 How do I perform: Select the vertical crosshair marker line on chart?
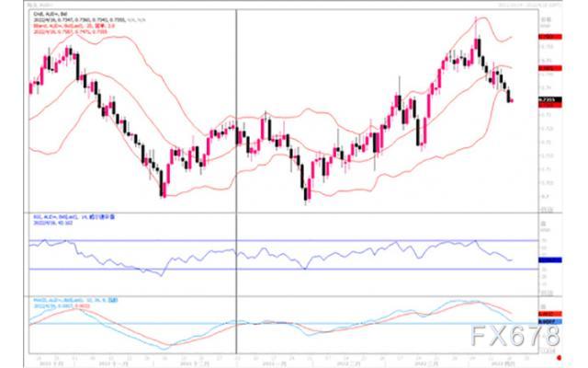pyautogui.click(x=236, y=180)
